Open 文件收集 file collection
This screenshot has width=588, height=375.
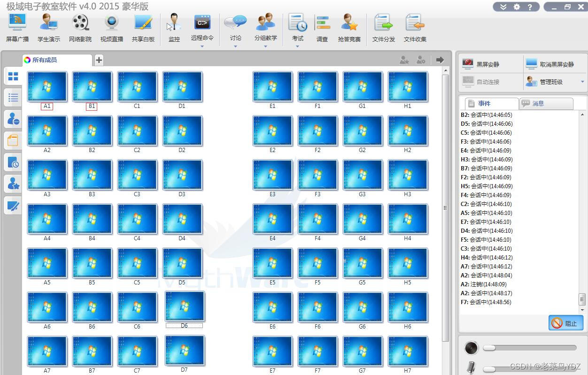coord(415,28)
